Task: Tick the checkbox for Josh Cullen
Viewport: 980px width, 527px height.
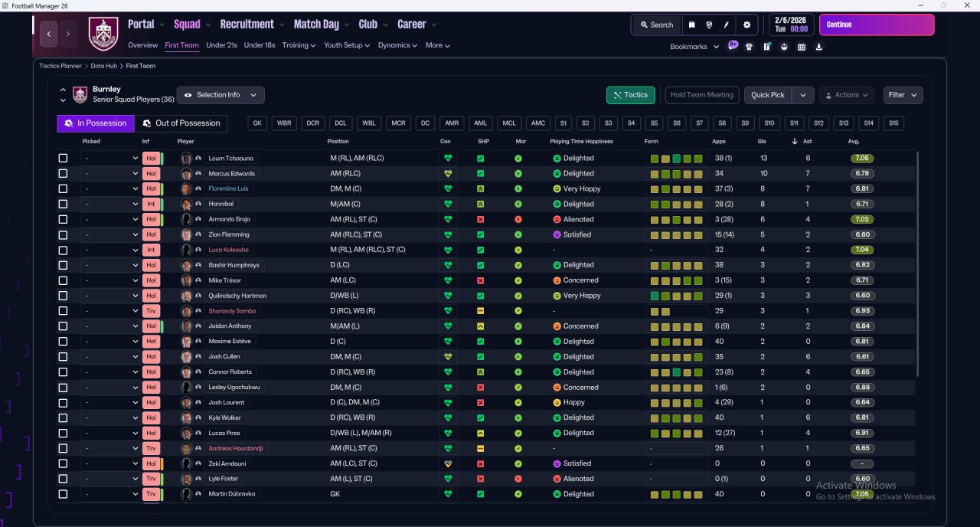Action: [x=63, y=357]
